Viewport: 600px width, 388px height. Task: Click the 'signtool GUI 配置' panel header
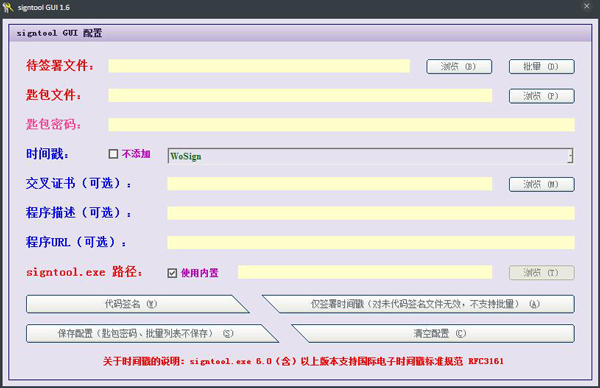pyautogui.click(x=300, y=33)
